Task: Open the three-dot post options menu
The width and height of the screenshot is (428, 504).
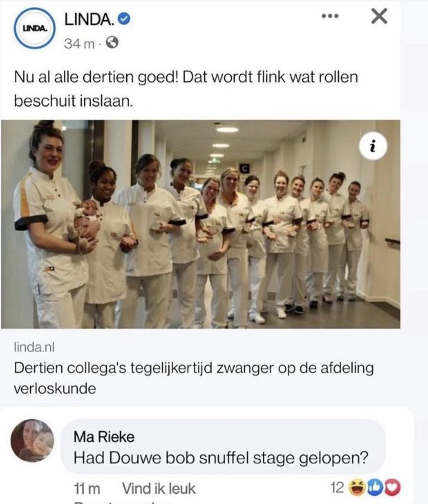Action: pyautogui.click(x=329, y=16)
